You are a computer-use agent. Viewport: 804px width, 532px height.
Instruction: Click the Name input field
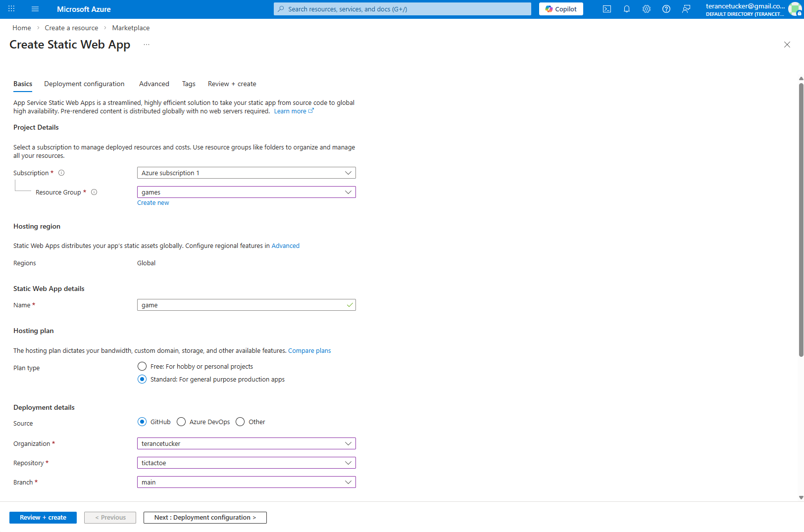pos(247,305)
